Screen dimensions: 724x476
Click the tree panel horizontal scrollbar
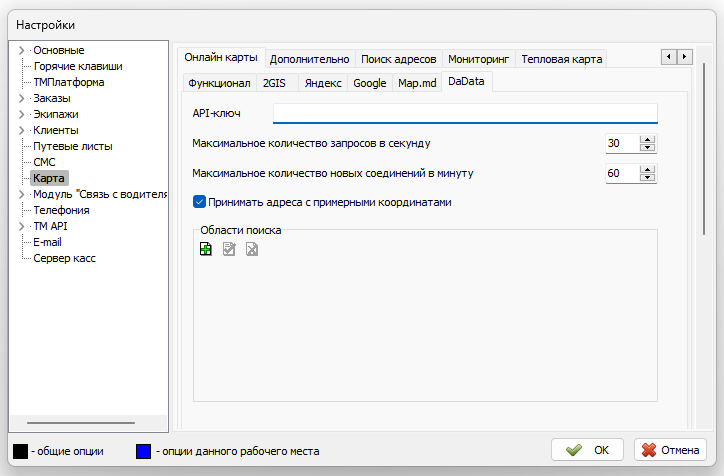81,422
